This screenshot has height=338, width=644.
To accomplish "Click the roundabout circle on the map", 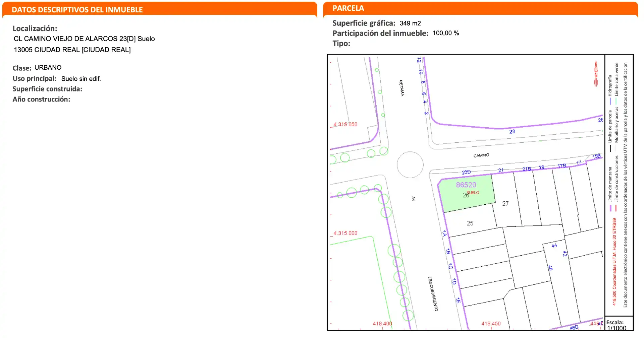I will pyautogui.click(x=410, y=165).
